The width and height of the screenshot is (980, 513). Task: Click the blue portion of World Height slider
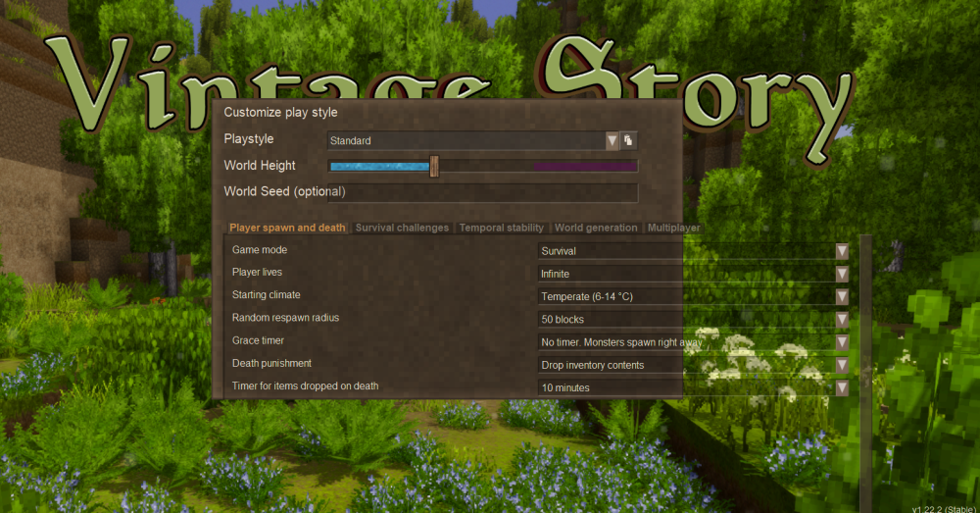380,167
